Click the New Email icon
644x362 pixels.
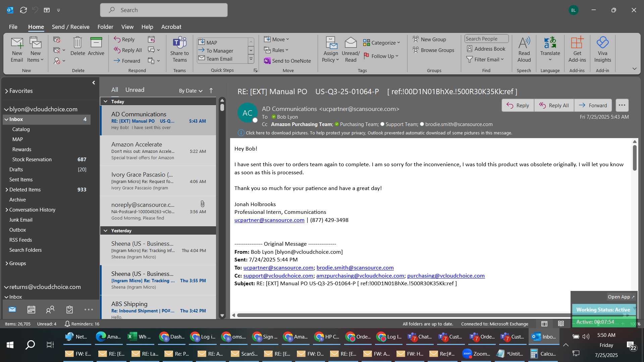(x=17, y=50)
